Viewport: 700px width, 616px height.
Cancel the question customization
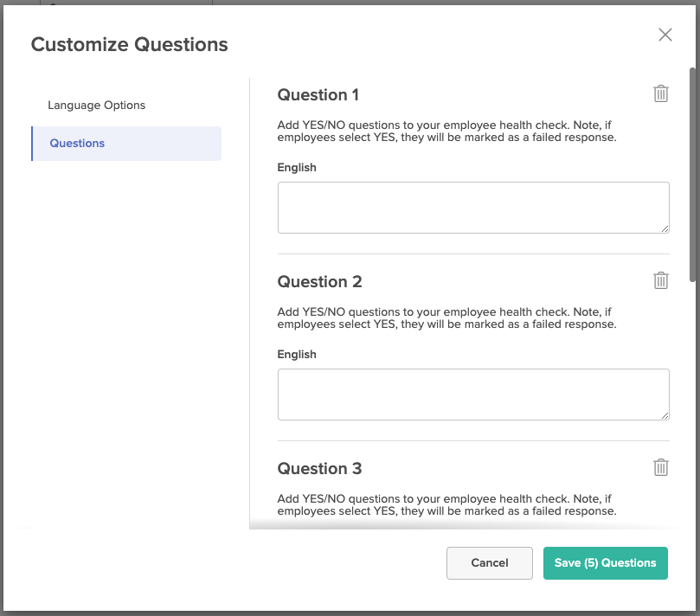click(x=489, y=563)
